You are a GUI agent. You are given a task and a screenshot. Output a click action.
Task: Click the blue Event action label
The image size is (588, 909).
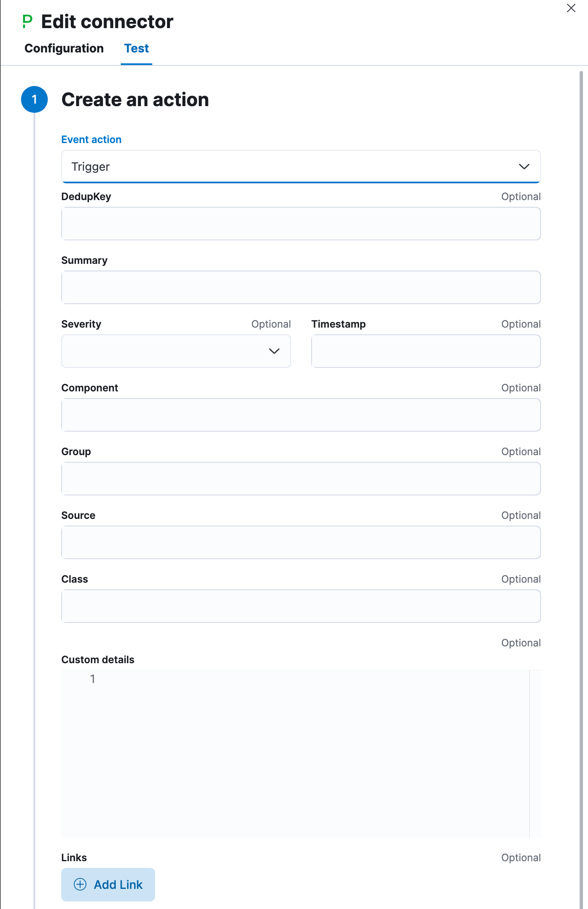[x=91, y=139]
